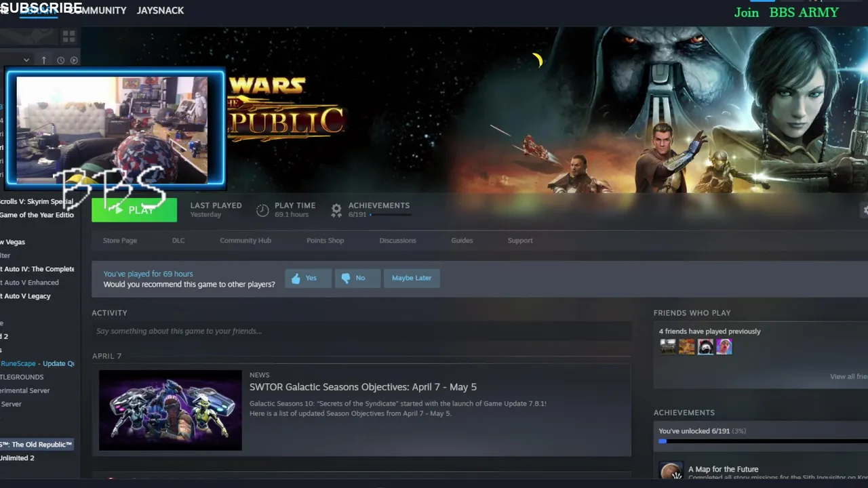The image size is (868, 488).
Task: Open the library filter dropdown chevron
Action: tap(26, 60)
